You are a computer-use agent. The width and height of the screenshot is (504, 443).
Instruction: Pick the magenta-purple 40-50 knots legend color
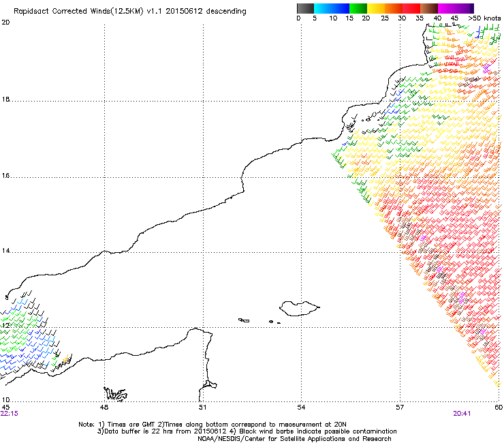tap(456, 8)
